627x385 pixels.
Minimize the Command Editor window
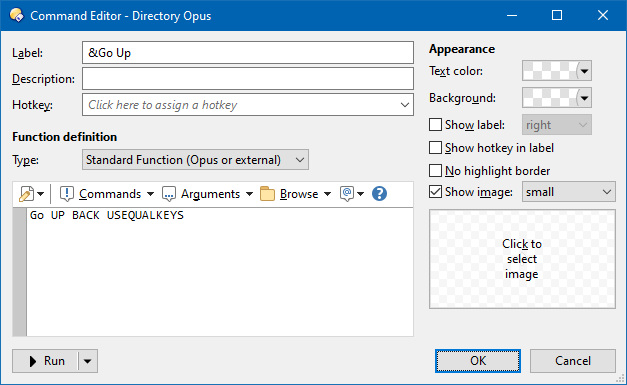[x=512, y=16]
